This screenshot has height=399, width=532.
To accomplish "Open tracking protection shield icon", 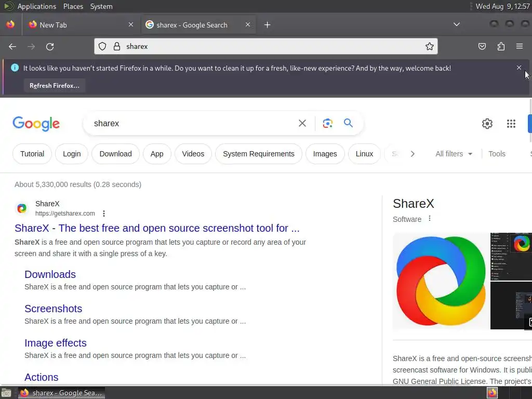I will tap(102, 46).
